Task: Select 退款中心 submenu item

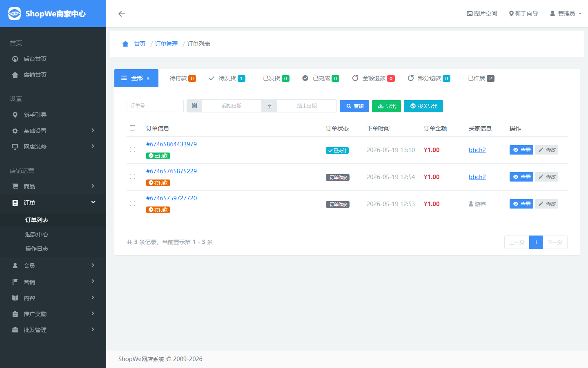Action: (x=53, y=234)
